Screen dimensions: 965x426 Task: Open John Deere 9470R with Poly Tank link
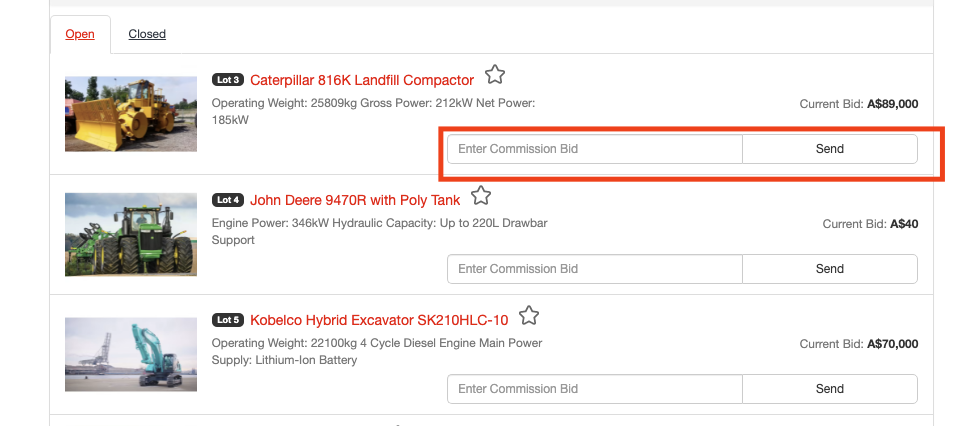click(355, 200)
